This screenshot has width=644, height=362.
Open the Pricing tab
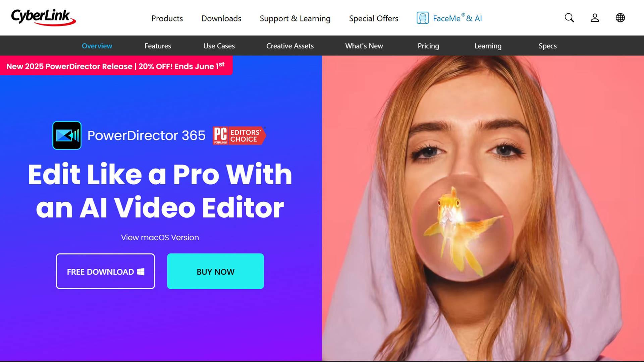point(428,46)
